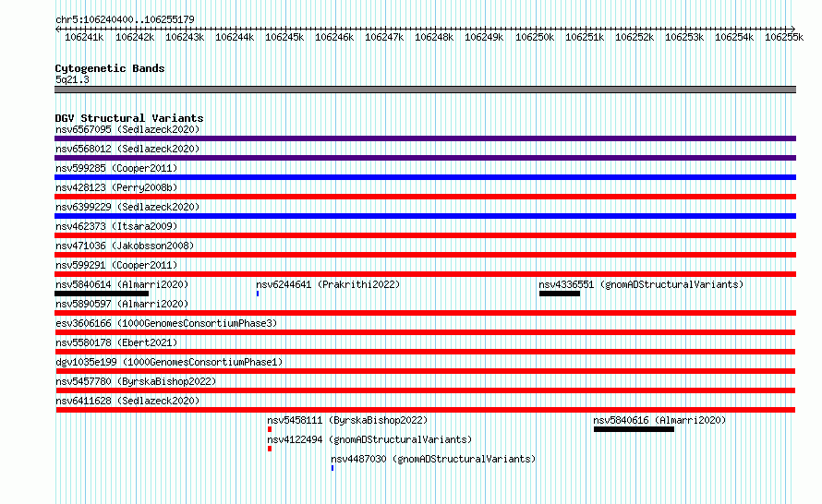Click nsv5890597 (Almarri2020) label
This screenshot has width=822, height=504.
122,304
